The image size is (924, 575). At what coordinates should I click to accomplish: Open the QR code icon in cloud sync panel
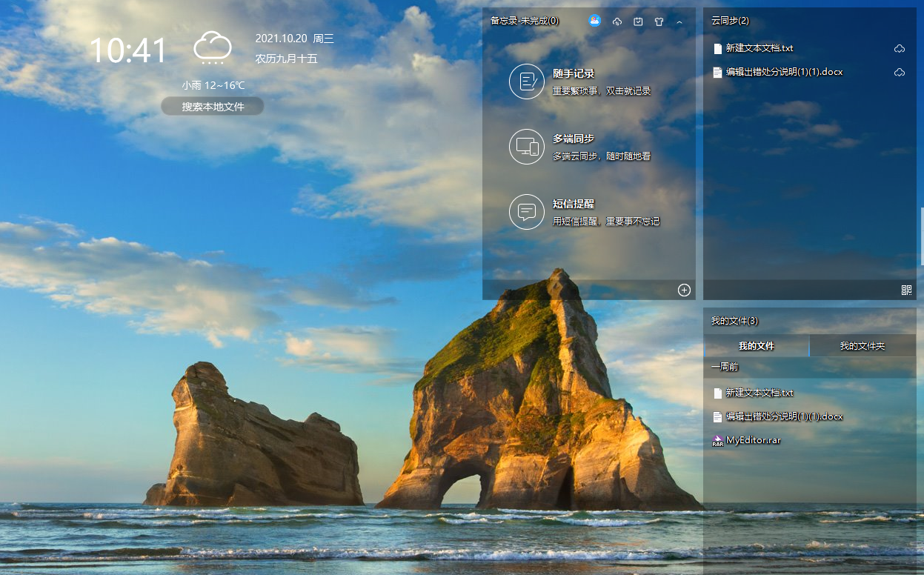[906, 290]
